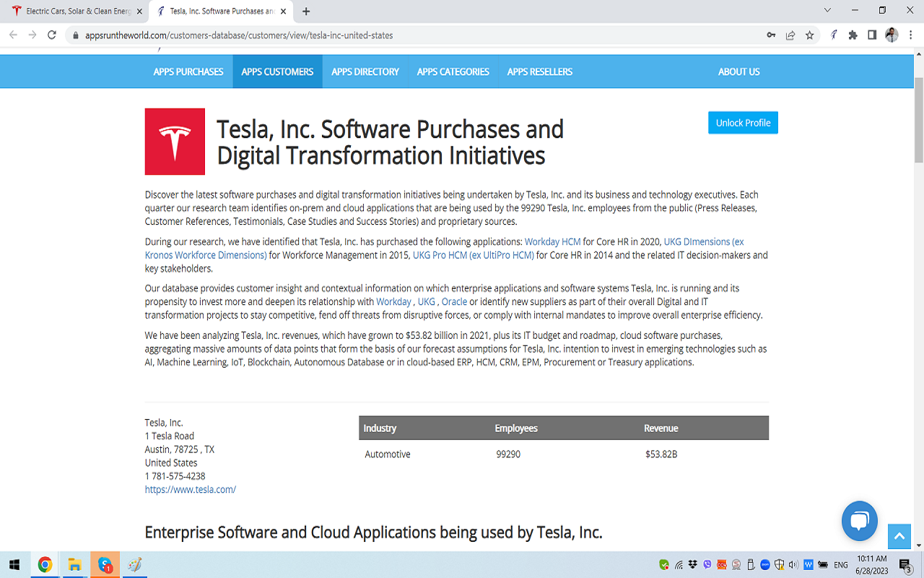Viewport: 924px width, 578px height.
Task: Toggle the browser side panel icon
Action: (872, 35)
